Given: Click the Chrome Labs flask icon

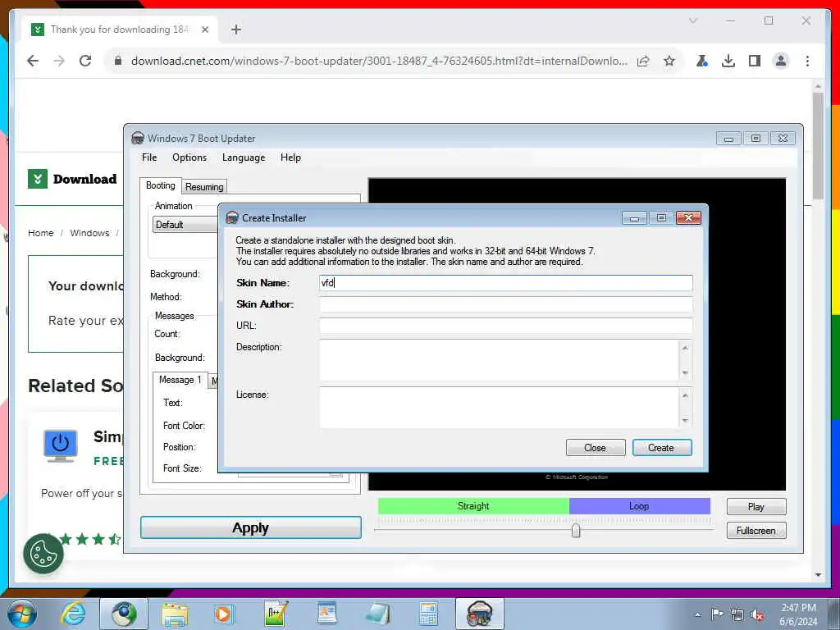Looking at the screenshot, I should click(x=702, y=61).
